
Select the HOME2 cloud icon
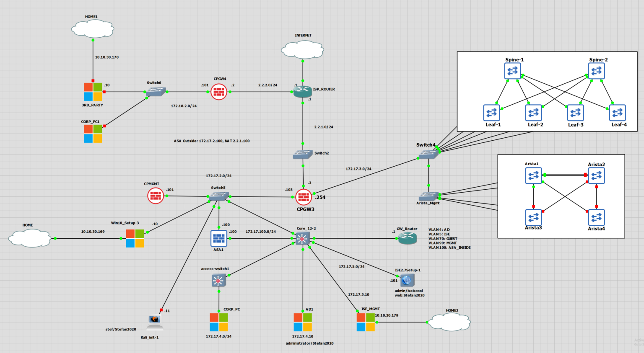(449, 322)
